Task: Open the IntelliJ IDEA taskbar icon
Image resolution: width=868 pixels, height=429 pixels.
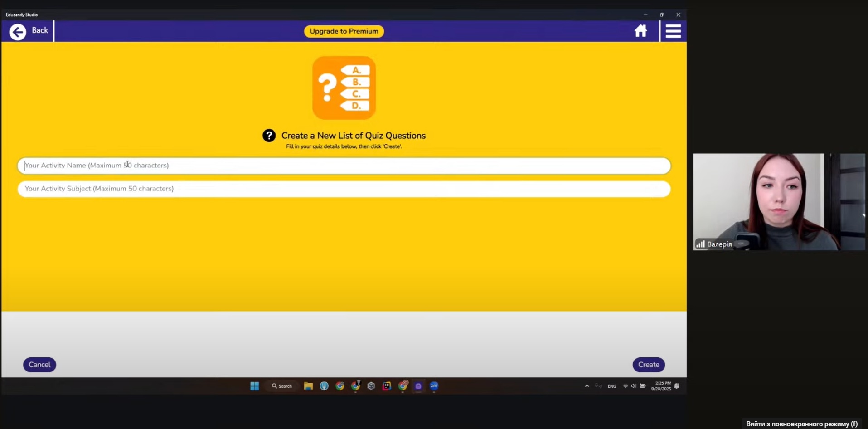Action: (387, 386)
